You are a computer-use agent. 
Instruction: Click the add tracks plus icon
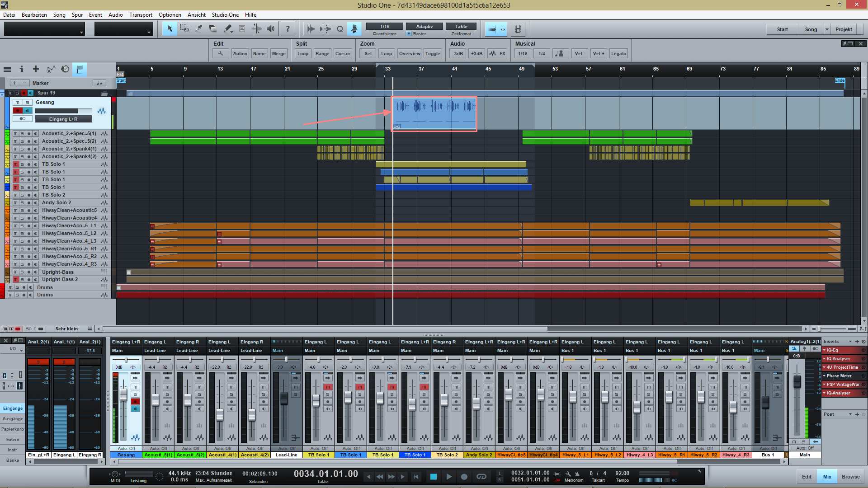tap(36, 69)
